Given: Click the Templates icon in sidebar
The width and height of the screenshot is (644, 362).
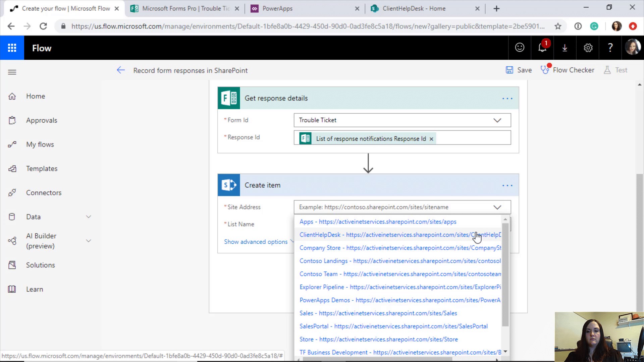Looking at the screenshot, I should pyautogui.click(x=12, y=169).
